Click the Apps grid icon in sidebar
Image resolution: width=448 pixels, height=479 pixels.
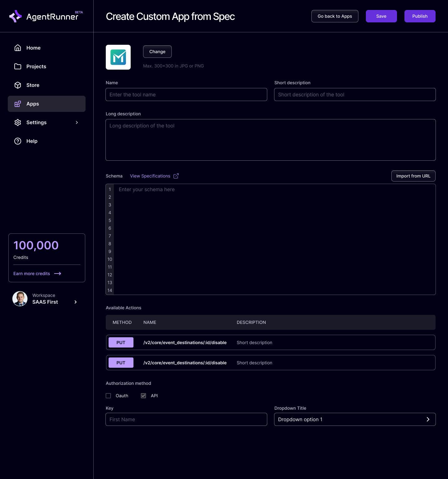tap(18, 104)
